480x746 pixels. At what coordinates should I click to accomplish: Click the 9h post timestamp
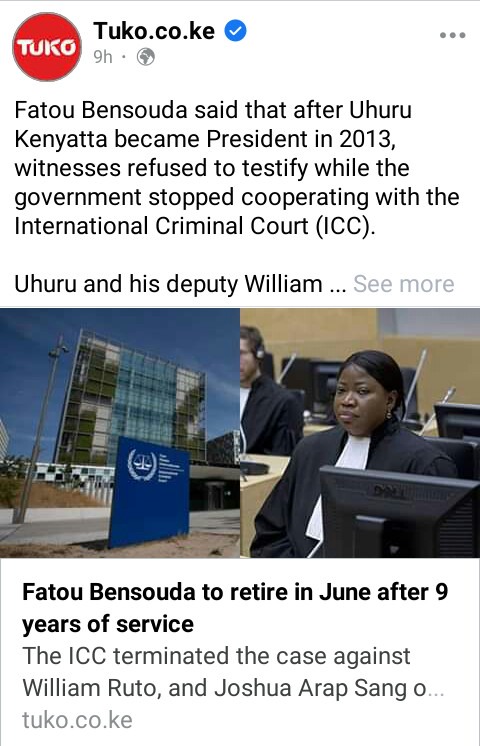point(103,57)
